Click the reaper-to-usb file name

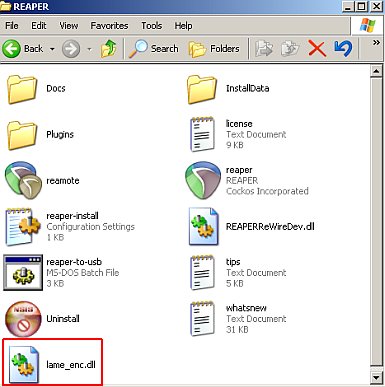point(74,262)
